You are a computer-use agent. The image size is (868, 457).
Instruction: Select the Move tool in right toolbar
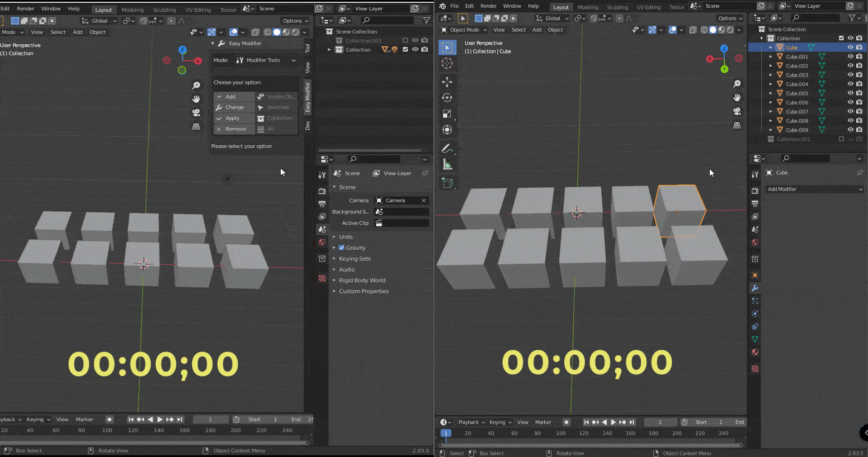tap(447, 82)
